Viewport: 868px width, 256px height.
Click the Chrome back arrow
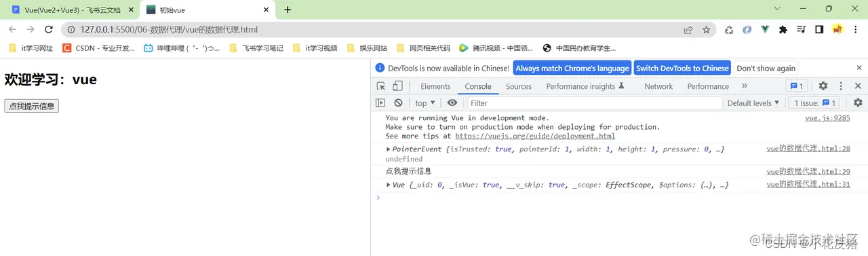(x=12, y=29)
